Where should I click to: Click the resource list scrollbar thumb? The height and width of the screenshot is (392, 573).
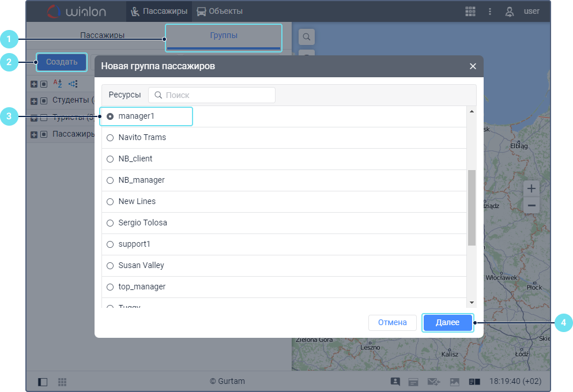click(x=472, y=208)
